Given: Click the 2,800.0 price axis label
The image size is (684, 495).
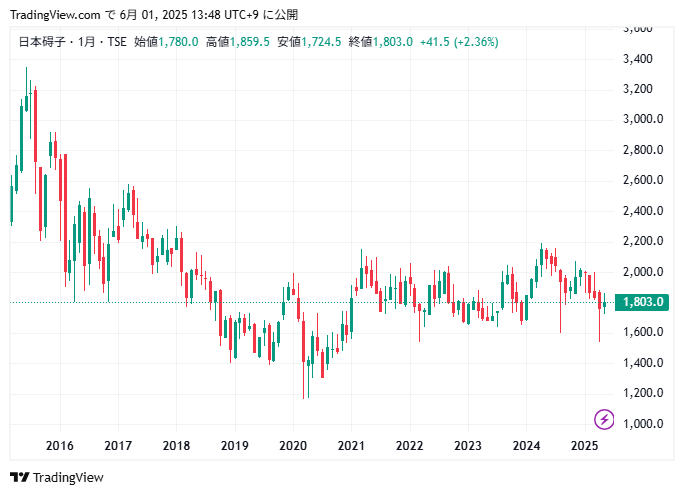Looking at the screenshot, I should click(643, 150).
